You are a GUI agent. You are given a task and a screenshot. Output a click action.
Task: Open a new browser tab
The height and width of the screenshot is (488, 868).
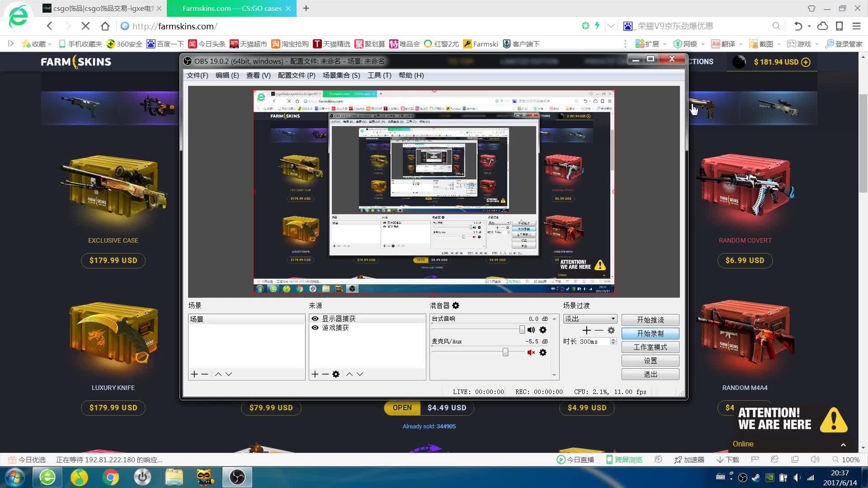point(306,8)
